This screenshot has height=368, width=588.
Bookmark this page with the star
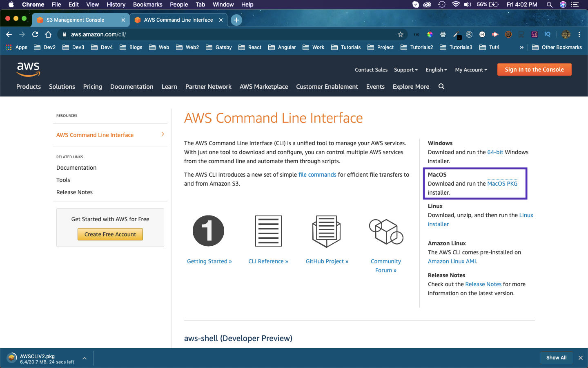tap(401, 34)
